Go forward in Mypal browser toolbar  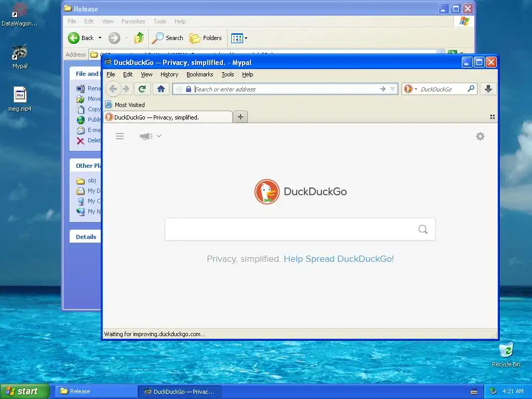[126, 89]
